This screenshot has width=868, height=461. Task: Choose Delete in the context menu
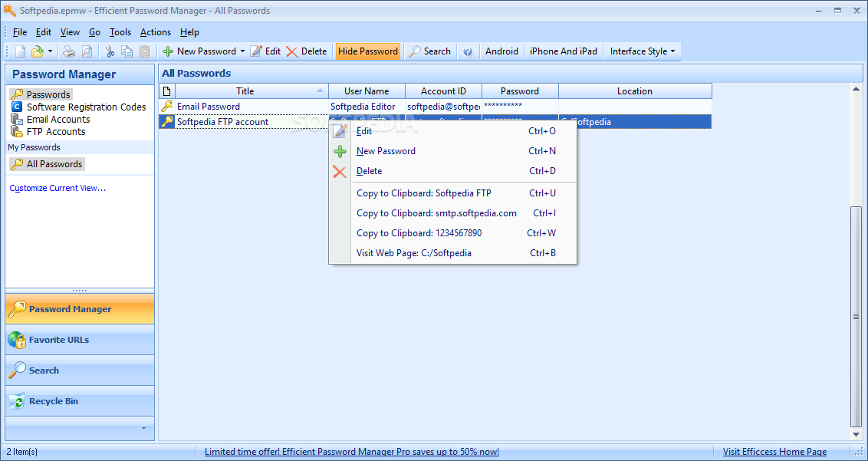(x=453, y=171)
